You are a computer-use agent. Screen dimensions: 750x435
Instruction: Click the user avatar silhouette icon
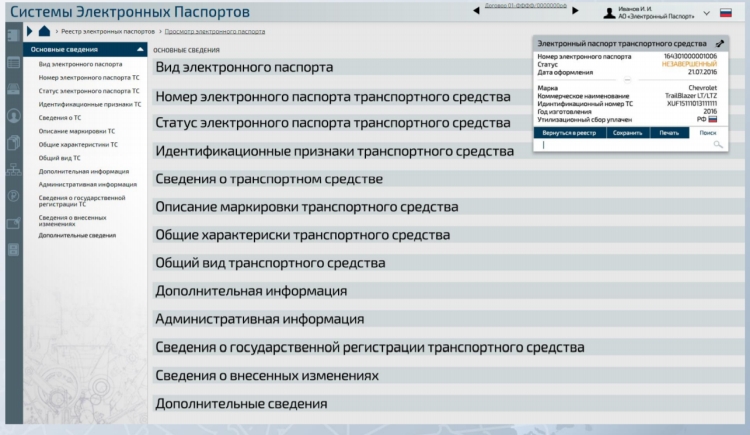609,13
